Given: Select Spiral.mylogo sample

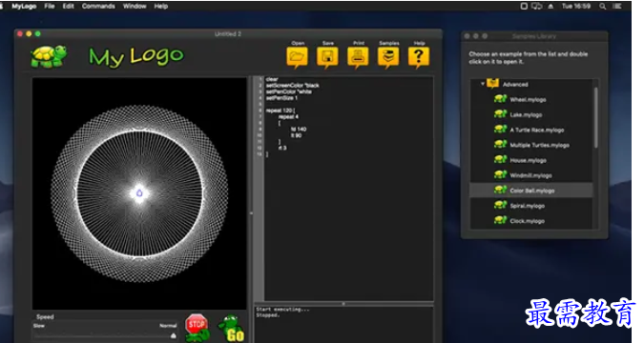Looking at the screenshot, I should tap(527, 206).
